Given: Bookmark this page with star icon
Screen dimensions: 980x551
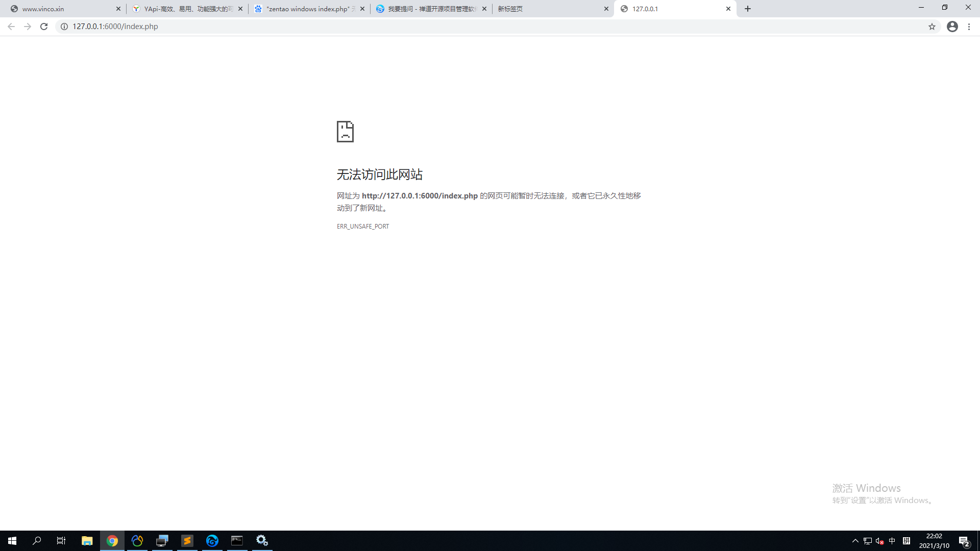Looking at the screenshot, I should coord(932,27).
